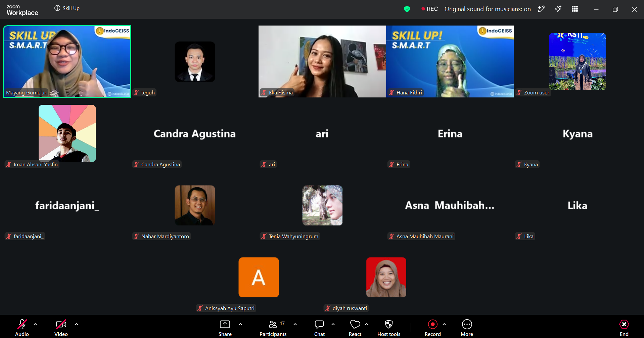The height and width of the screenshot is (338, 644).
Task: Expand reaction options arrow beside React
Action: [x=367, y=324]
